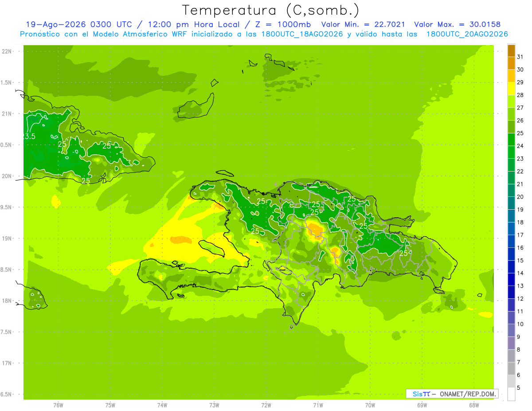The image size is (532, 411).
Task: Click the "22N" latitude axis label
Action: click(7, 51)
